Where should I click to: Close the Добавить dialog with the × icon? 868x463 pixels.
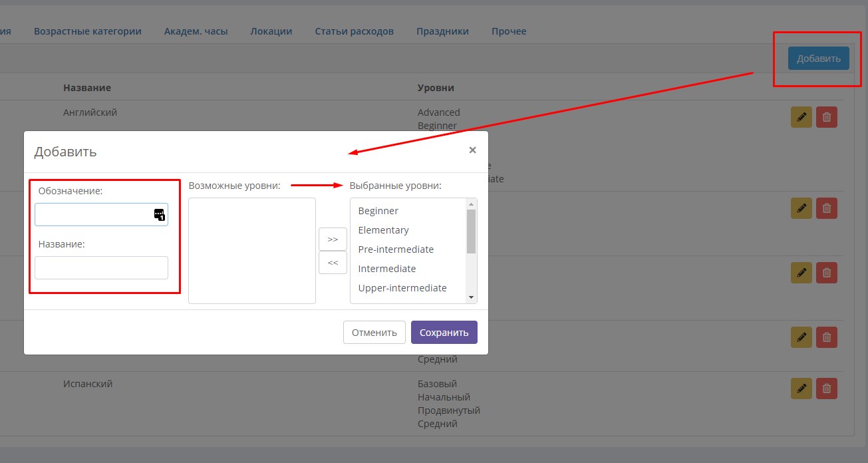tap(472, 150)
